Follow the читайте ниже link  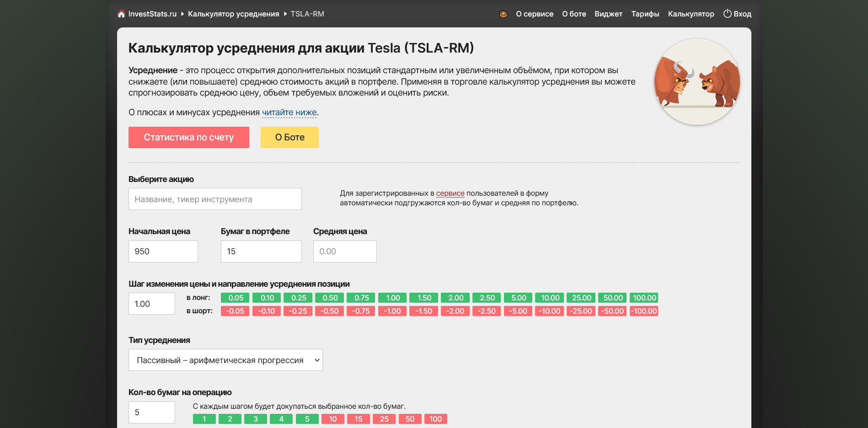289,112
